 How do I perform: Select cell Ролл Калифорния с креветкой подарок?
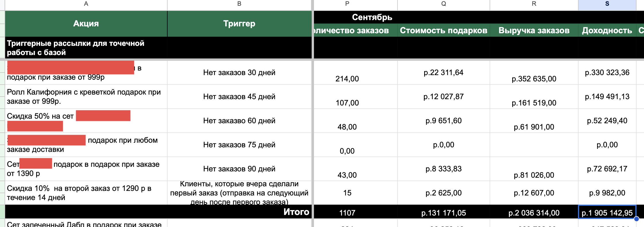86,97
